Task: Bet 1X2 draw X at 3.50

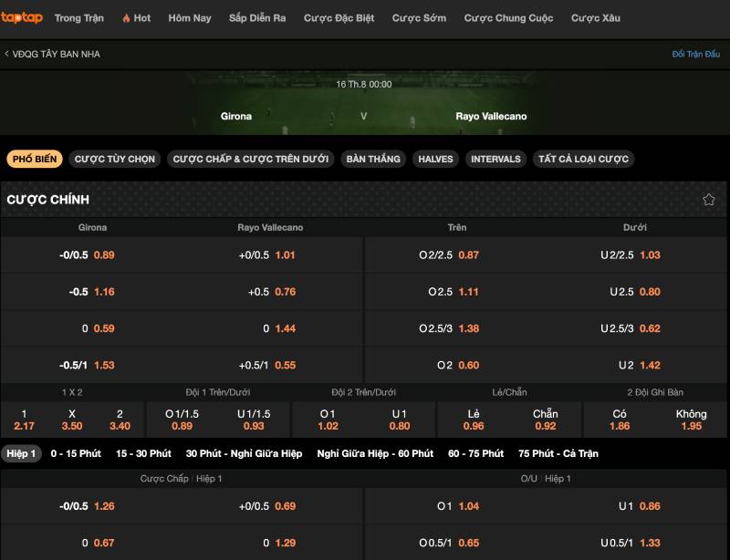Action: click(x=72, y=420)
